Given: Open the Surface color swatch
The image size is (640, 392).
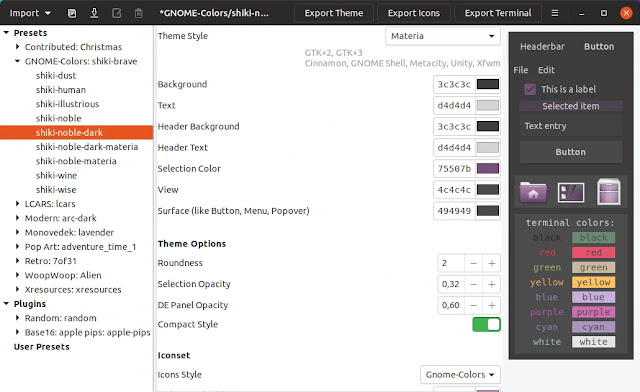Looking at the screenshot, I should (488, 211).
